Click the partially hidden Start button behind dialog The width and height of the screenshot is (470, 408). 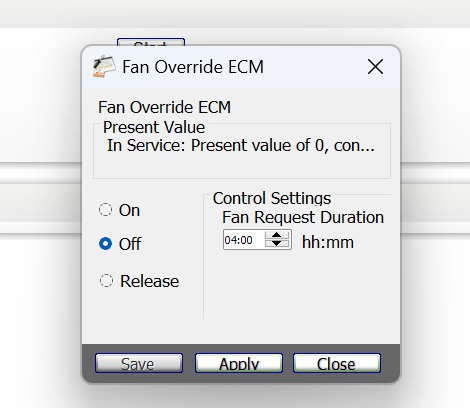click(151, 42)
